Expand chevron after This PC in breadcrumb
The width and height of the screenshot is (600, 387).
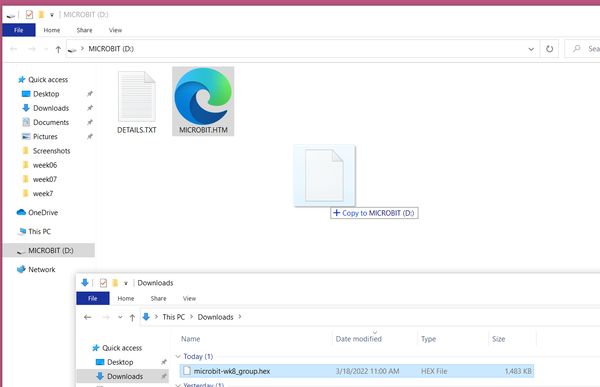(x=191, y=317)
